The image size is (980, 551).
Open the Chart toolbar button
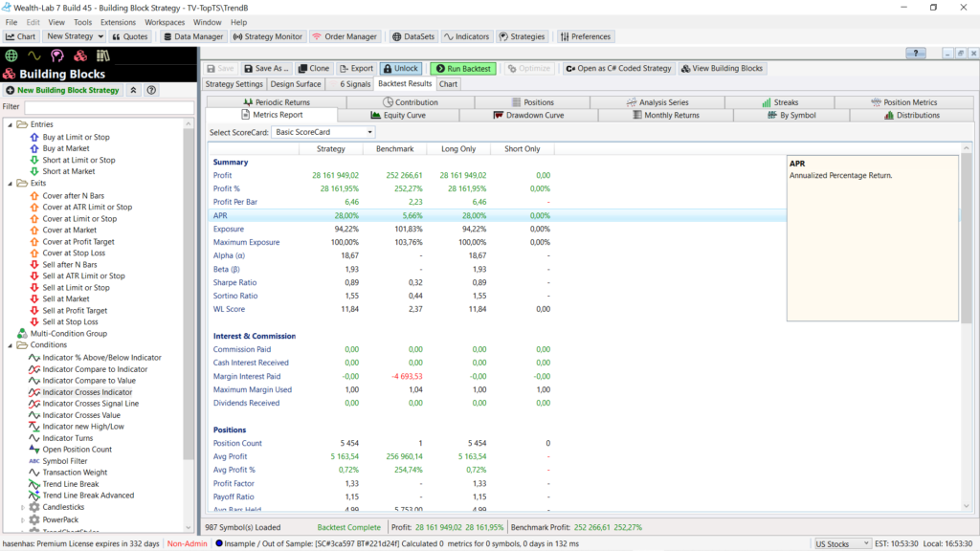21,36
